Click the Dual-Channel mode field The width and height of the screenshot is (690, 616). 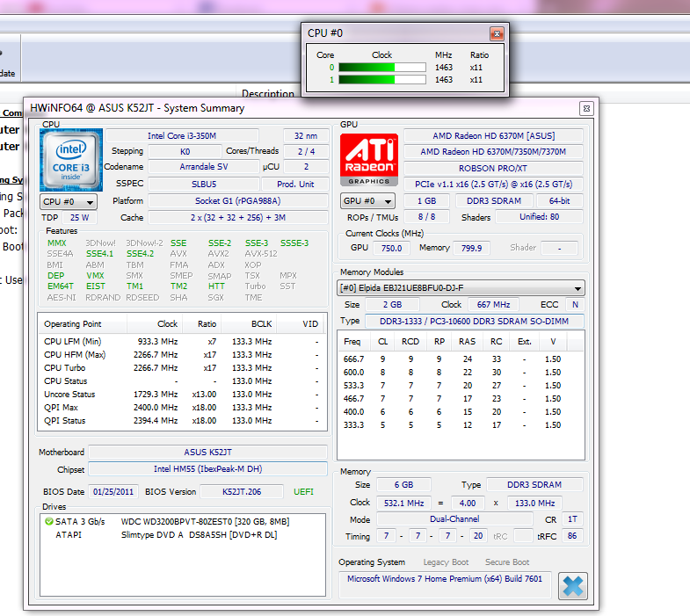coord(454,519)
